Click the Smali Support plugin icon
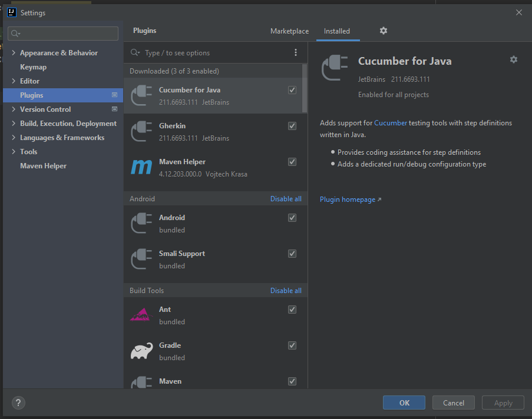Image resolution: width=532 pixels, height=419 pixels. 141,260
